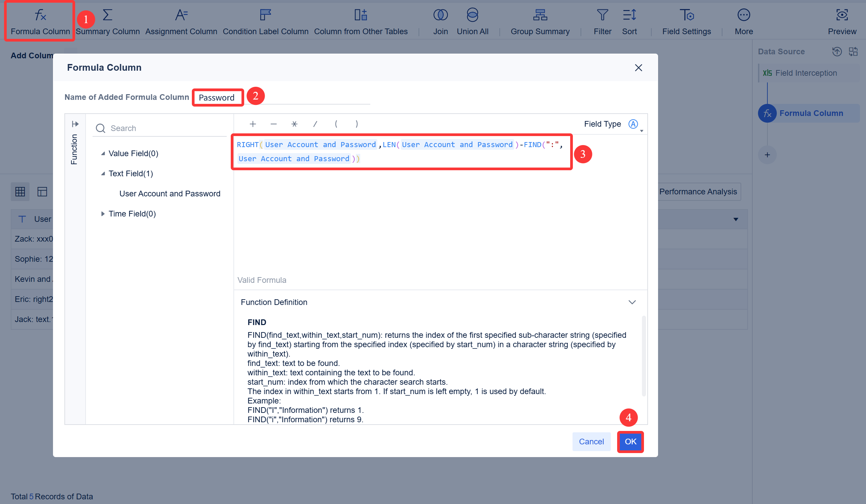Expand the Time Field section
This screenshot has height=504, width=866.
point(103,213)
